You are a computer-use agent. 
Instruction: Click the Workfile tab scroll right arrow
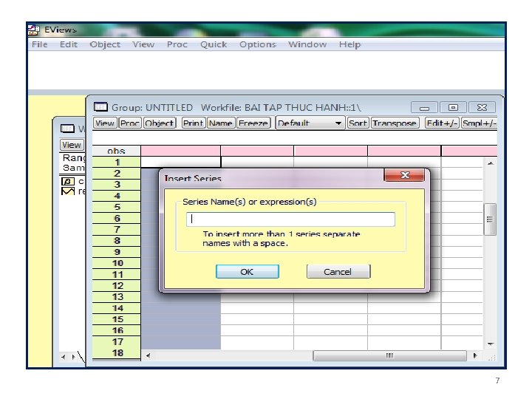73,357
